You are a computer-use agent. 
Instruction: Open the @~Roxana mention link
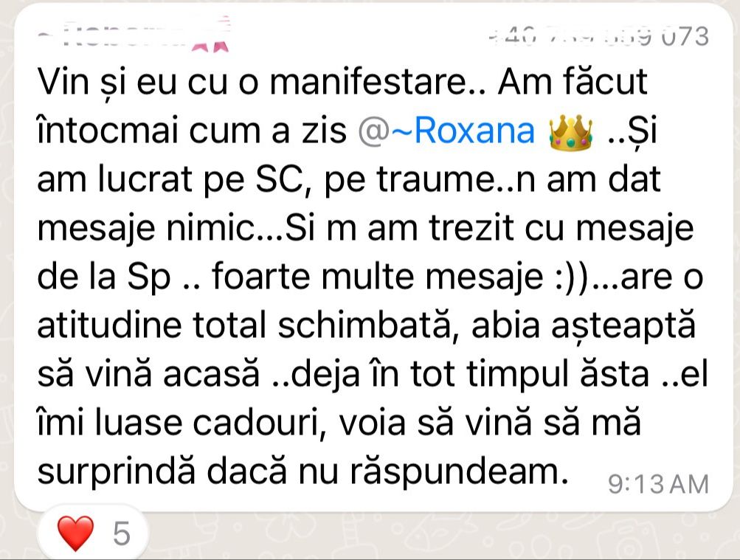click(446, 131)
